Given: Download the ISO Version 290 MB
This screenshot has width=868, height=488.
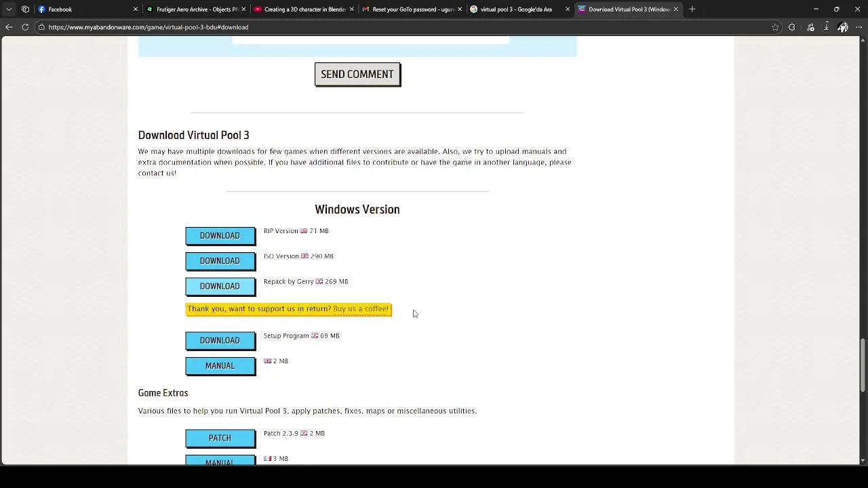Looking at the screenshot, I should coord(220,261).
